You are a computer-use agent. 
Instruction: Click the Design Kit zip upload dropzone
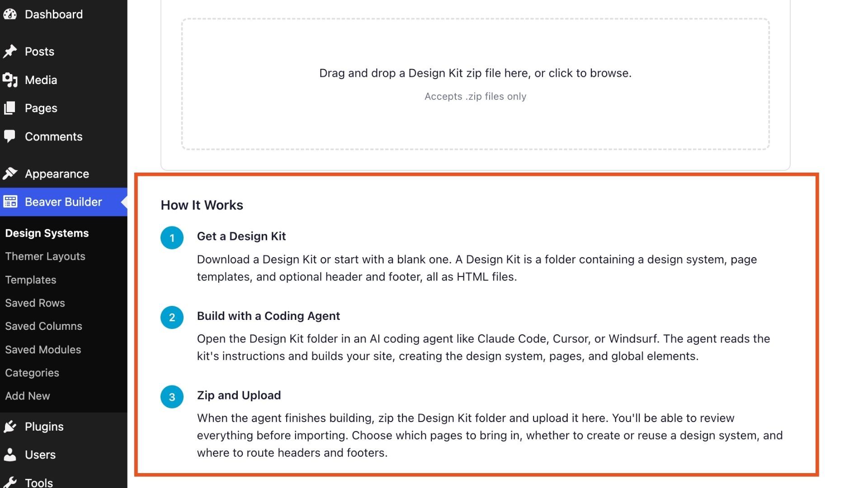tap(475, 84)
